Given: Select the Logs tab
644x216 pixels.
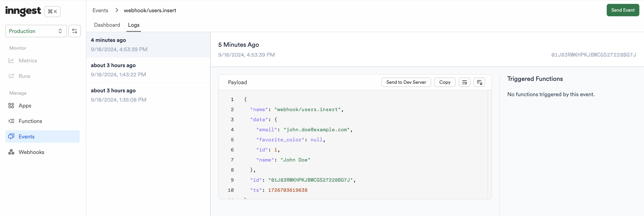Looking at the screenshot, I should (x=133, y=25).
